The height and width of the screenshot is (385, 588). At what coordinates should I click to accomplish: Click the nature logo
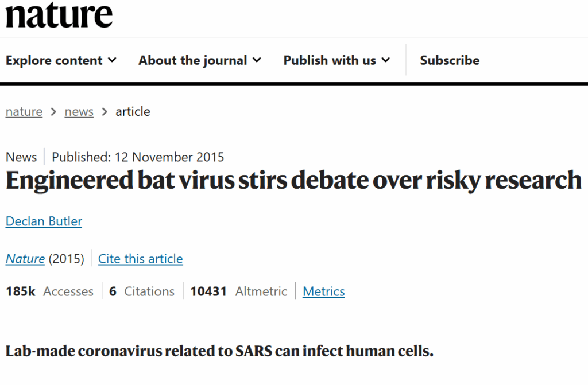(x=59, y=15)
